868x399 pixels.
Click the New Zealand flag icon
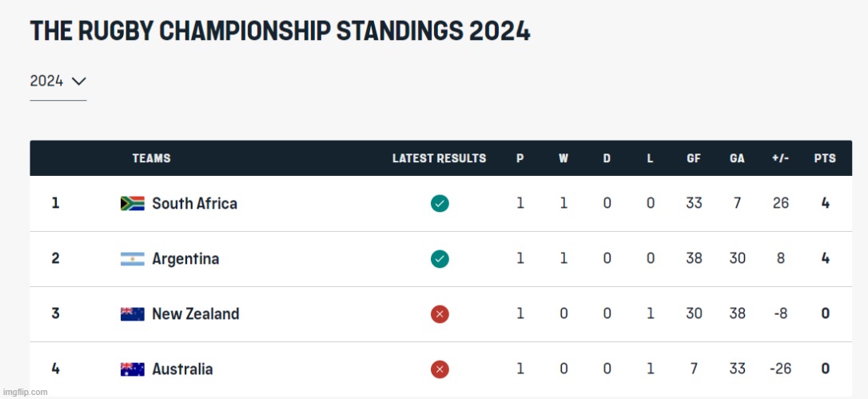[x=132, y=314]
